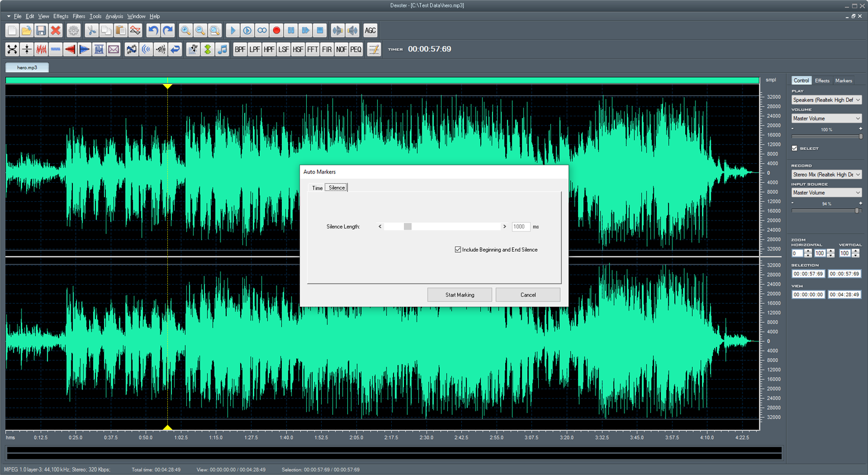868x475 pixels.
Task: Increase the vertical zoom stepper value
Action: coord(855,251)
